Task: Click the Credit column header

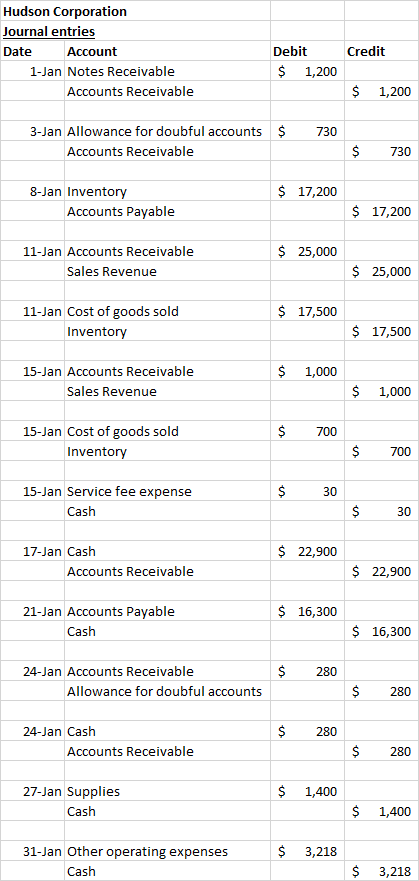Action: tap(381, 52)
